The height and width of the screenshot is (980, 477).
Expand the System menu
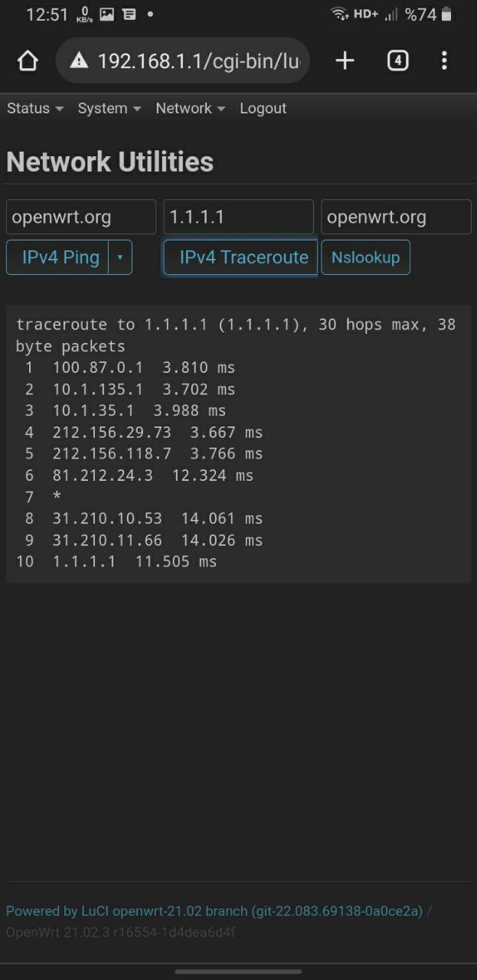point(109,109)
